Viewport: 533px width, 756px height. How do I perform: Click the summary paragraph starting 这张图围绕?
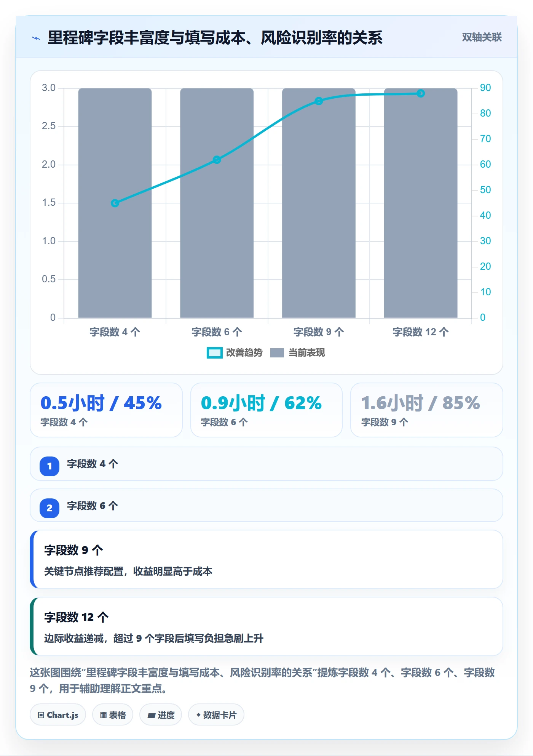pyautogui.click(x=262, y=681)
